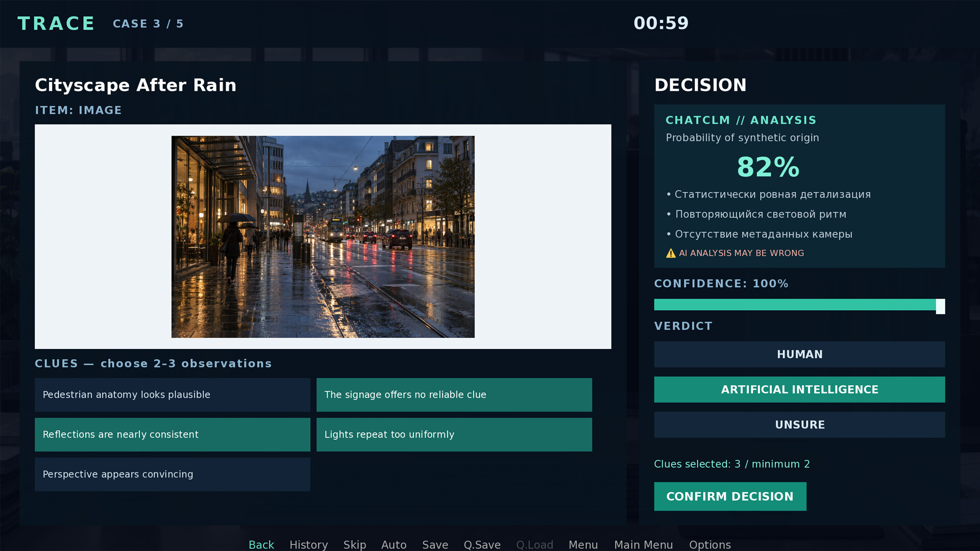The height and width of the screenshot is (551, 980).
Task: Click the CASE 3 / 5 indicator
Action: point(148,24)
